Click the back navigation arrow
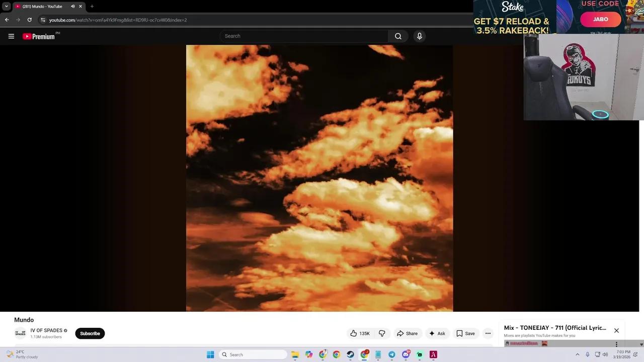Screen dimensions: 644x362 pyautogui.click(x=6, y=20)
